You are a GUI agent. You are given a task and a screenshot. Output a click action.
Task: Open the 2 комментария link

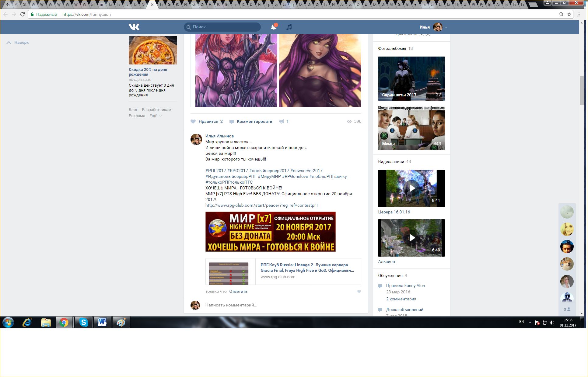[401, 299]
